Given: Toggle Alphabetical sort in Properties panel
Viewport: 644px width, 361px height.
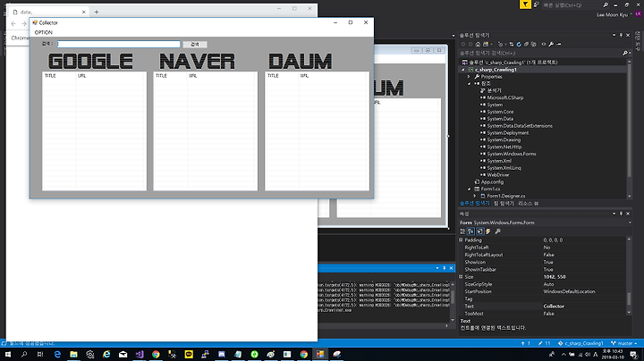Looking at the screenshot, I should [x=470, y=231].
